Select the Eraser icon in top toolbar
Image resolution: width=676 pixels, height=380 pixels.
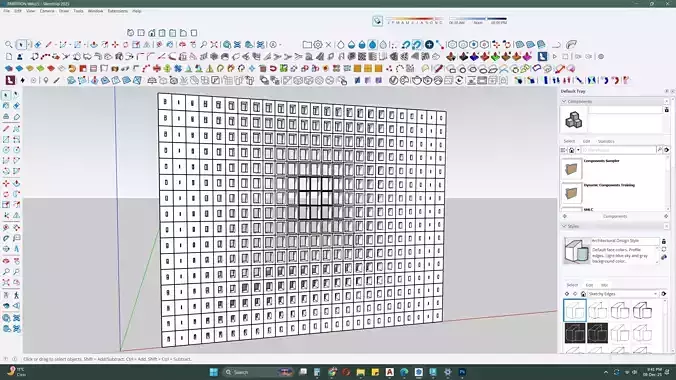(38, 44)
